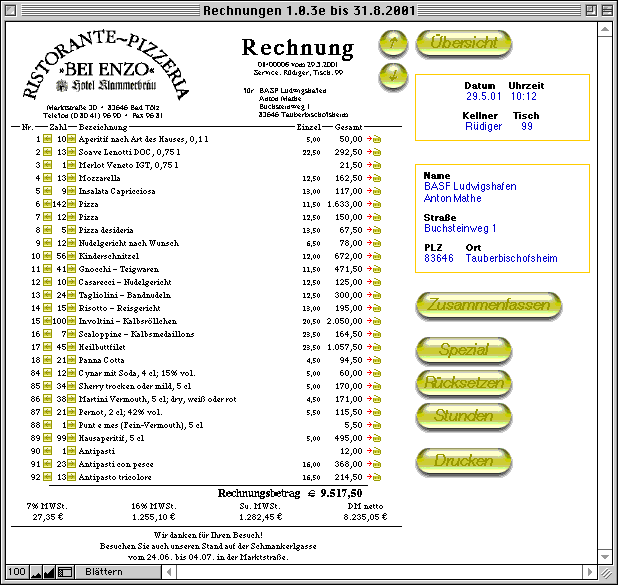
Task: Click the round up-arrow previous record button
Action: [x=394, y=43]
